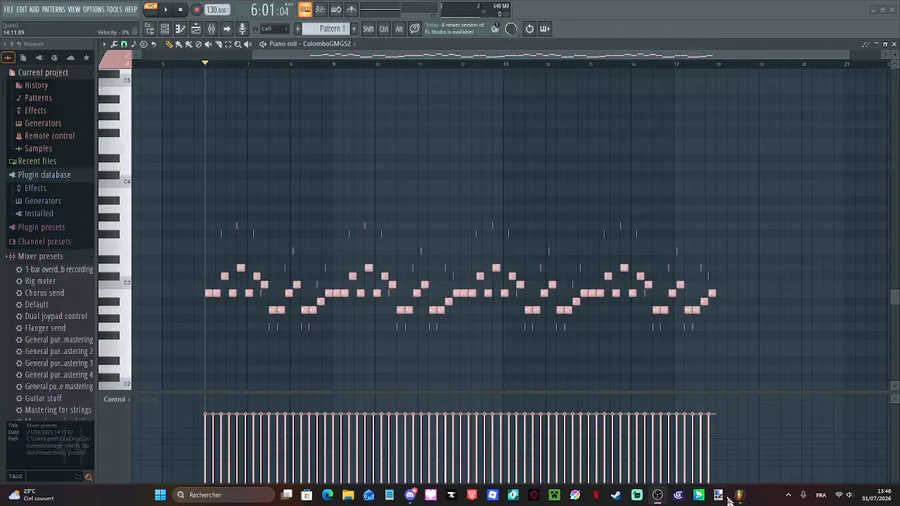Open the Mixer view button
Viewport: 900px width, 506px height.
coord(211,29)
